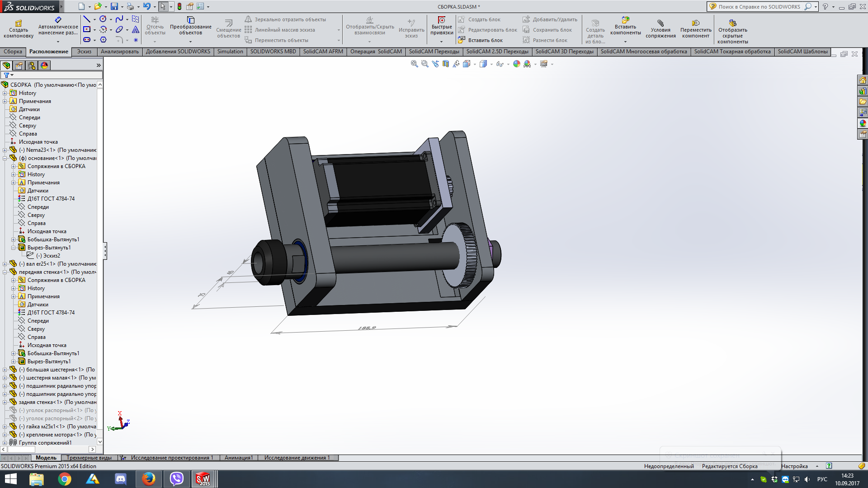The width and height of the screenshot is (868, 488).
Task: Toggle the Select cursor tool
Action: [163, 7]
